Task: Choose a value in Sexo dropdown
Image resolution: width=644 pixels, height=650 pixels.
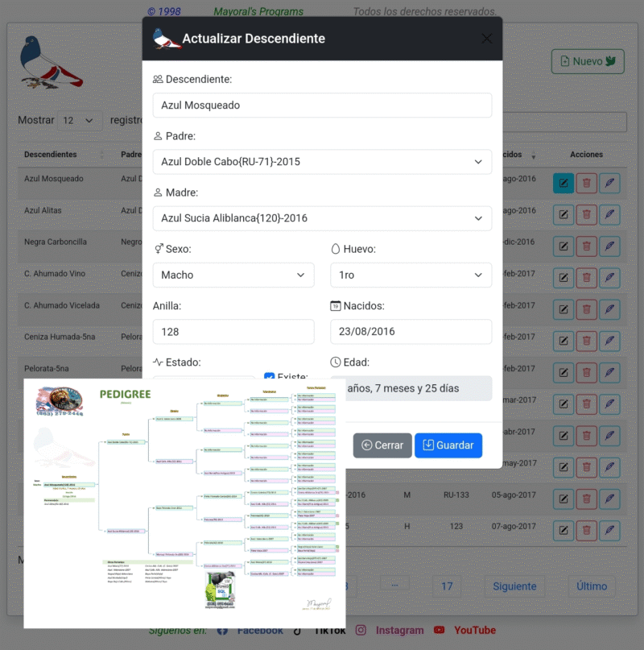Action: point(233,275)
